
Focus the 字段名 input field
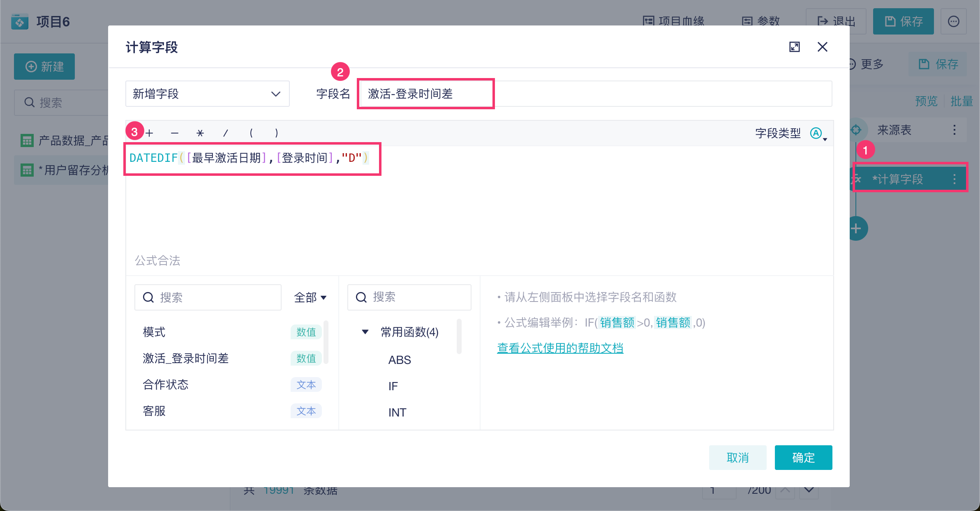coord(595,94)
